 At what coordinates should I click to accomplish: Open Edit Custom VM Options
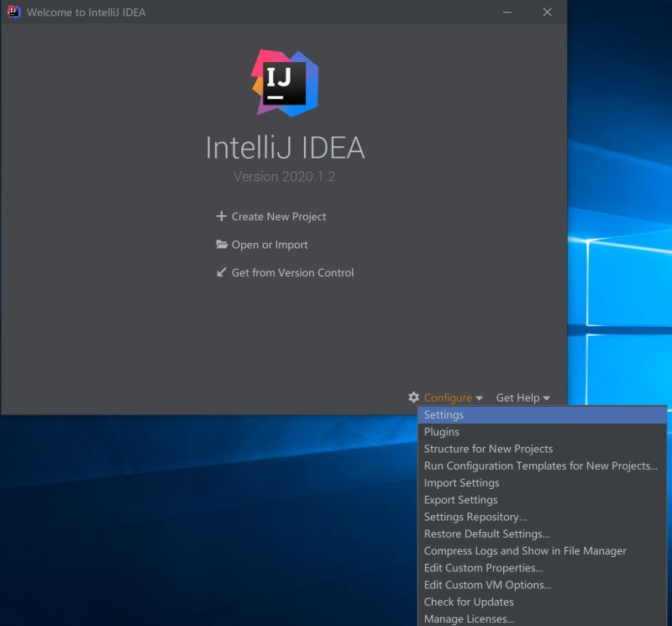point(487,585)
